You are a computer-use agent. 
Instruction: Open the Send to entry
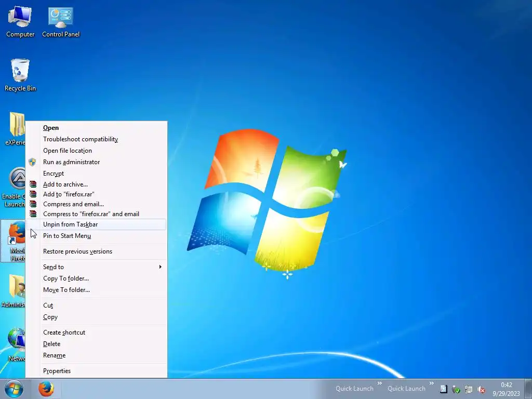pos(96,267)
